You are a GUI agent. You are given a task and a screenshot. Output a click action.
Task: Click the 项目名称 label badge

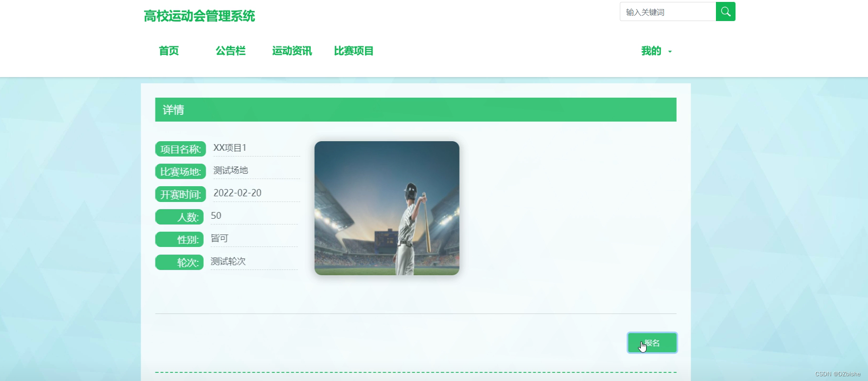pyautogui.click(x=180, y=149)
